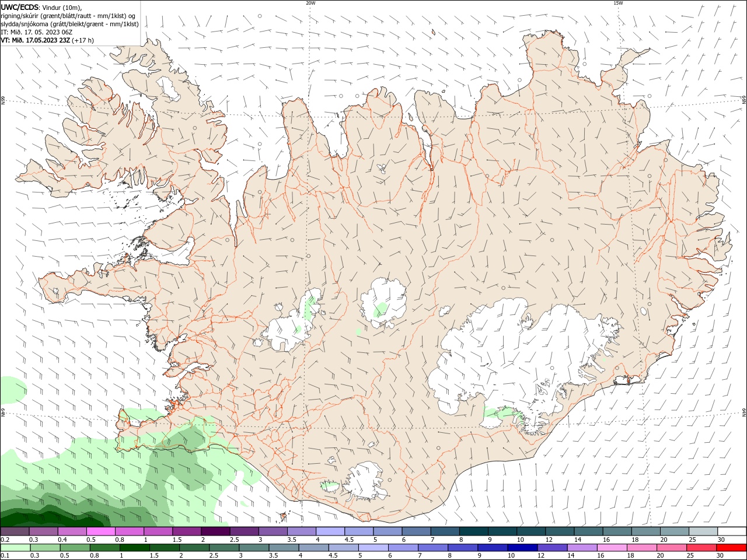This screenshot has height=560, width=747.
Task: Click the teal 12 mm snow scale swatch
Action: point(560,531)
